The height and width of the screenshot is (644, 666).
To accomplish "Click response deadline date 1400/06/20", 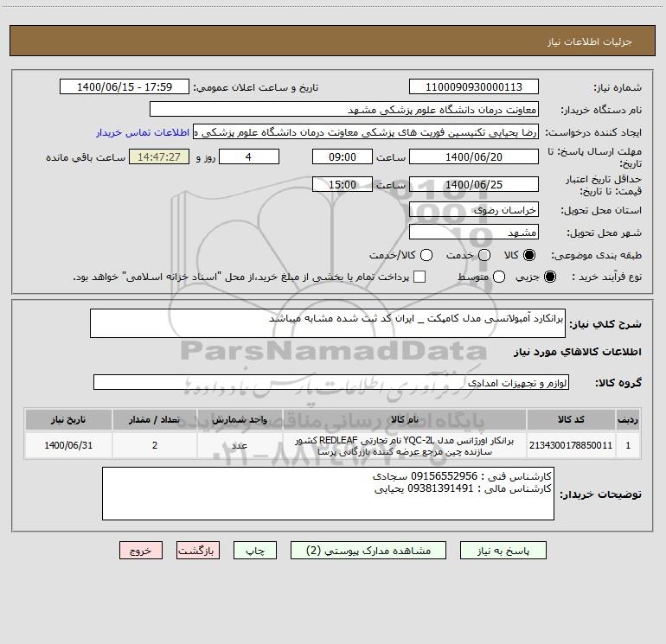I will click(474, 157).
